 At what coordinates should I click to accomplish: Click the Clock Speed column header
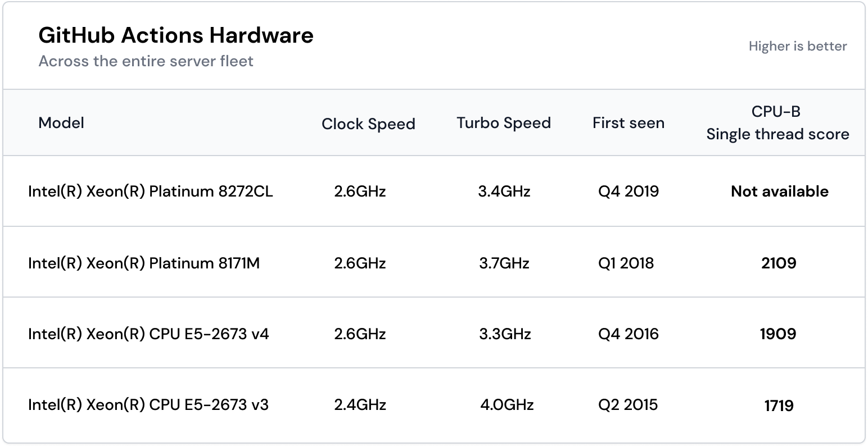pos(368,124)
